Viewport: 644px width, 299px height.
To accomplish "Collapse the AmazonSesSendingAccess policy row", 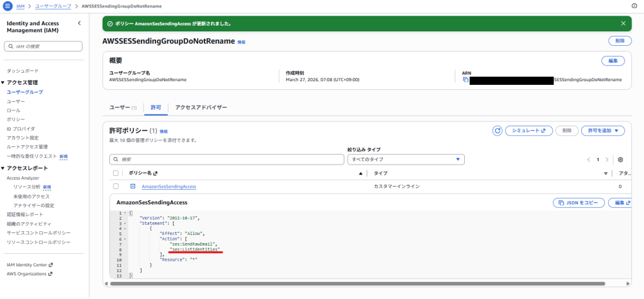I will click(x=133, y=187).
